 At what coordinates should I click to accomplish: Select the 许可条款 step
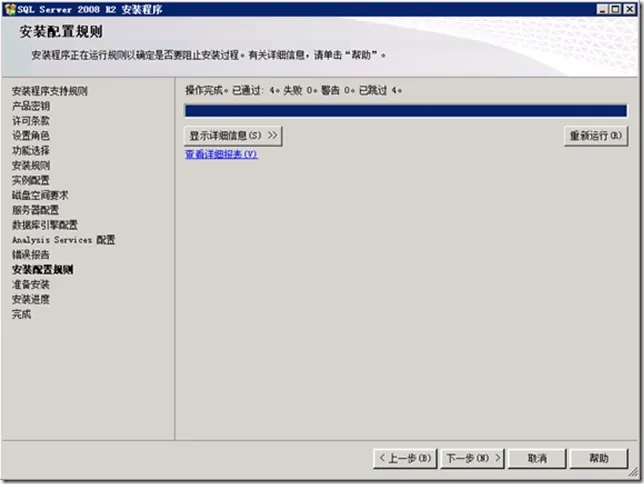31,121
